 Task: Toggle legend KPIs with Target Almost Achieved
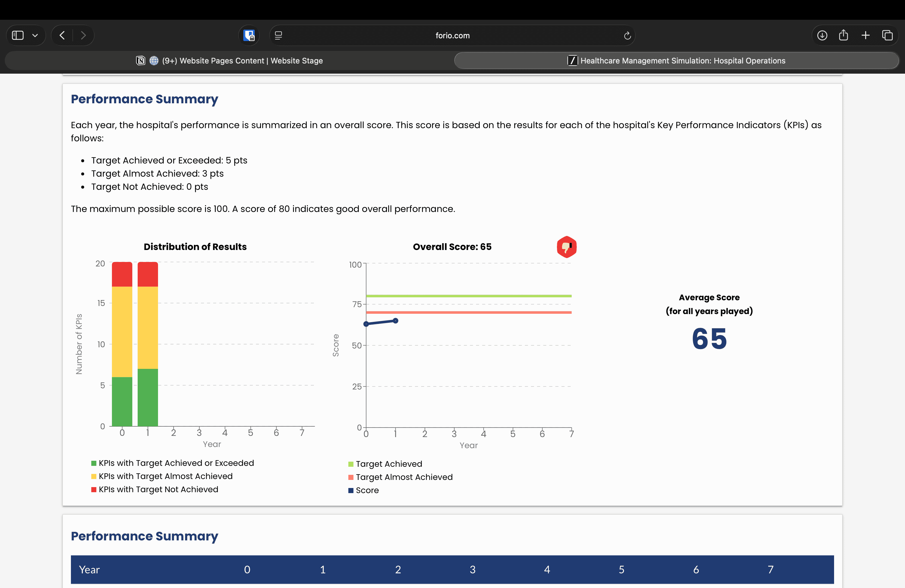(x=165, y=476)
